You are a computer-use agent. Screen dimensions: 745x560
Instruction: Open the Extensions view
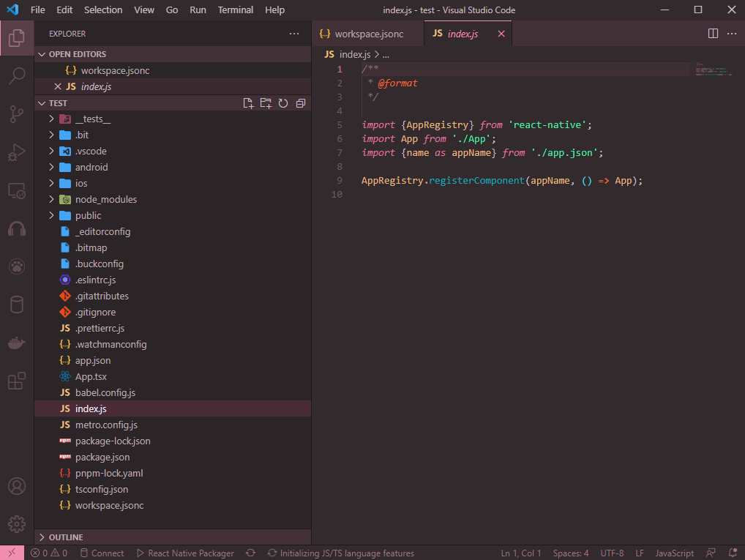coord(17,381)
